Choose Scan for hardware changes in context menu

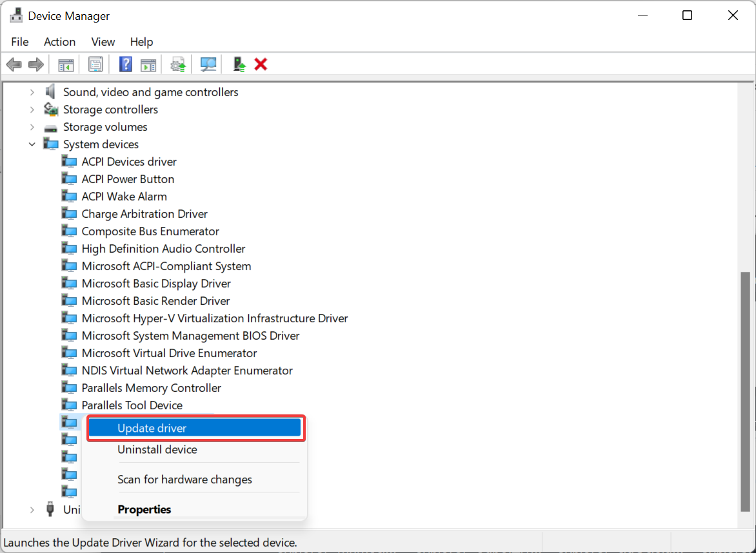click(x=195, y=480)
